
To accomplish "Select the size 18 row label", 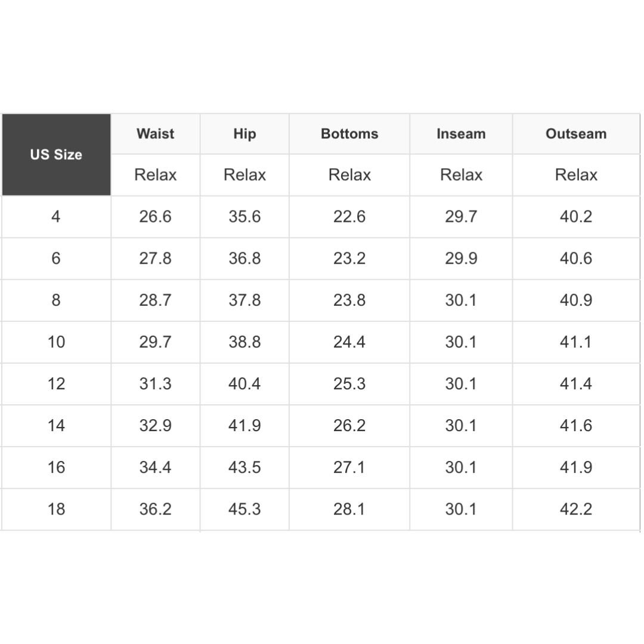I will [56, 509].
